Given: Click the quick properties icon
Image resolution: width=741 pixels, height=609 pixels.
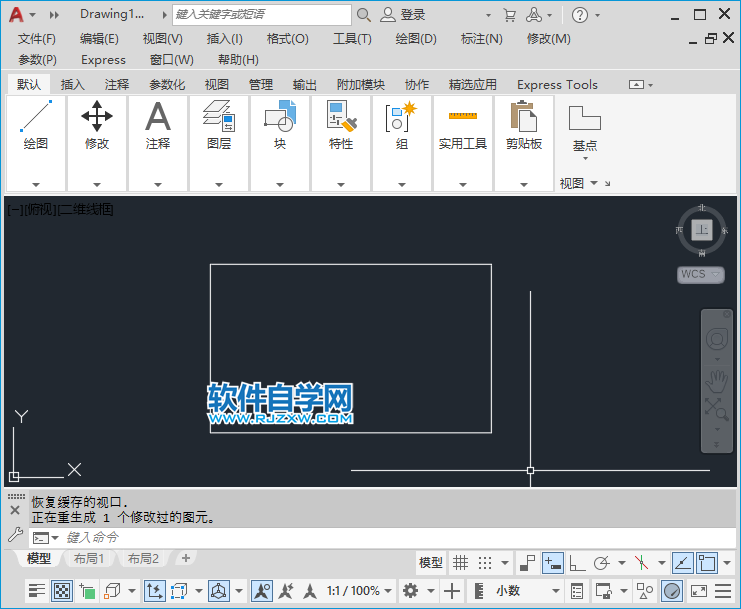Looking at the screenshot, I should coord(577,591).
